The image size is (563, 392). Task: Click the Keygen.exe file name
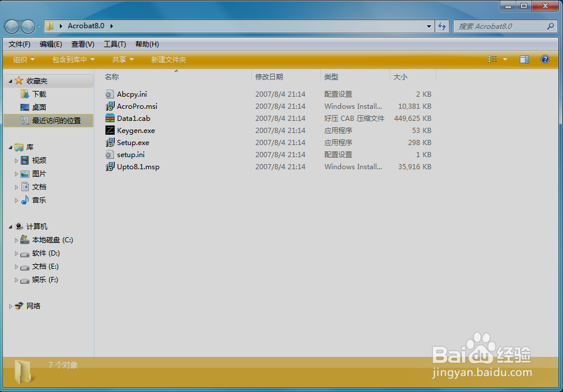click(x=136, y=131)
